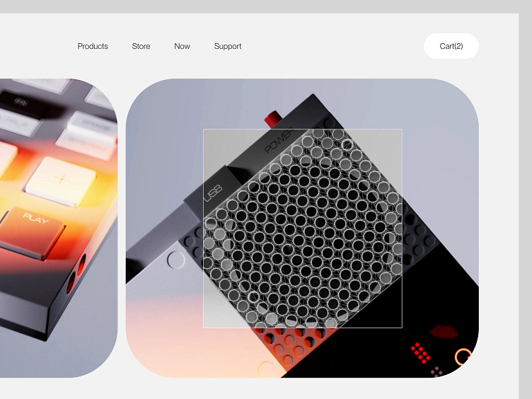Select the keyboard PLAY key product image

coord(59,228)
